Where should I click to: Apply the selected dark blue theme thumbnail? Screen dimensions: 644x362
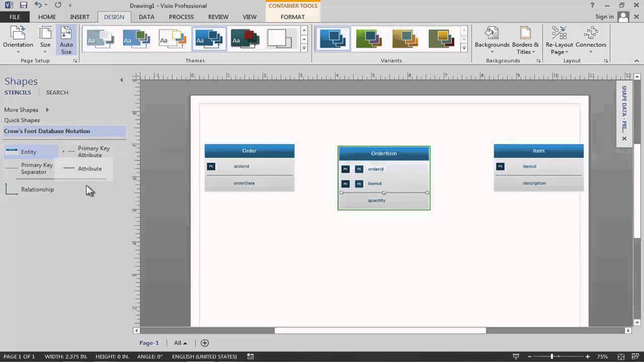pos(209,38)
